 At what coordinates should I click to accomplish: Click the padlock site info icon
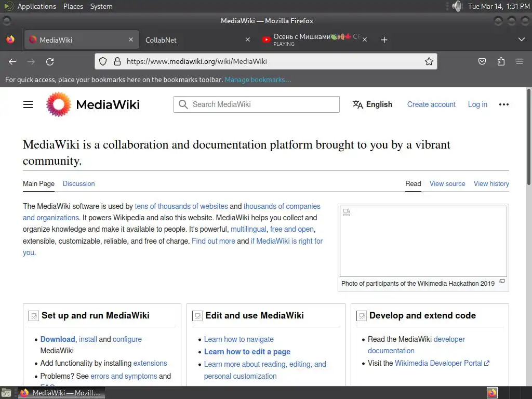point(117,61)
